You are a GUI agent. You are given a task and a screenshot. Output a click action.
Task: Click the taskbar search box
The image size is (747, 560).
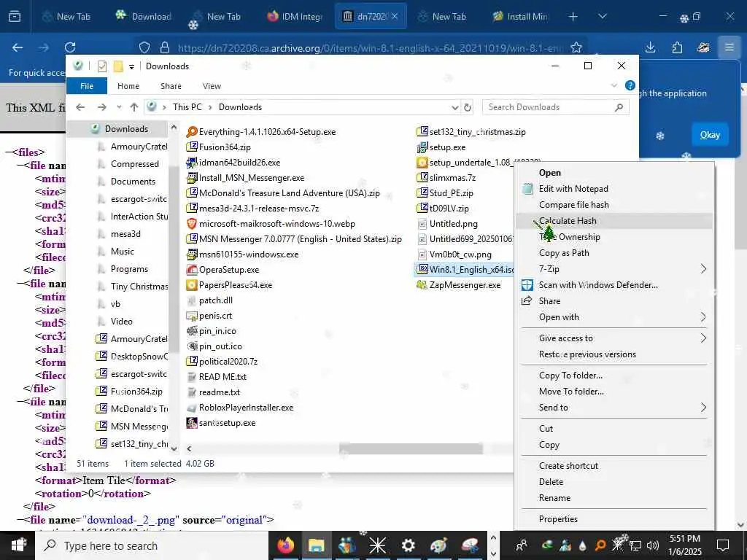(152, 545)
